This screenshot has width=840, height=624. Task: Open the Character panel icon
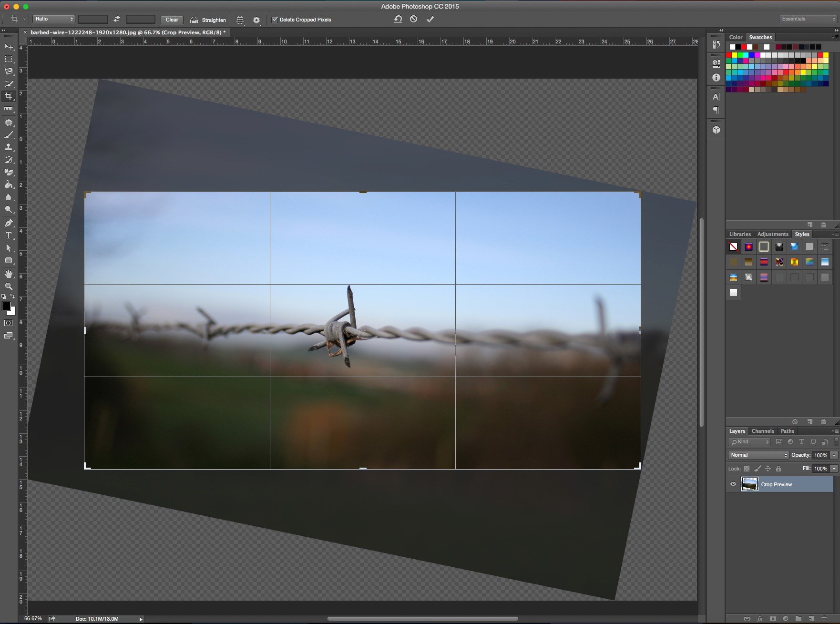(716, 97)
